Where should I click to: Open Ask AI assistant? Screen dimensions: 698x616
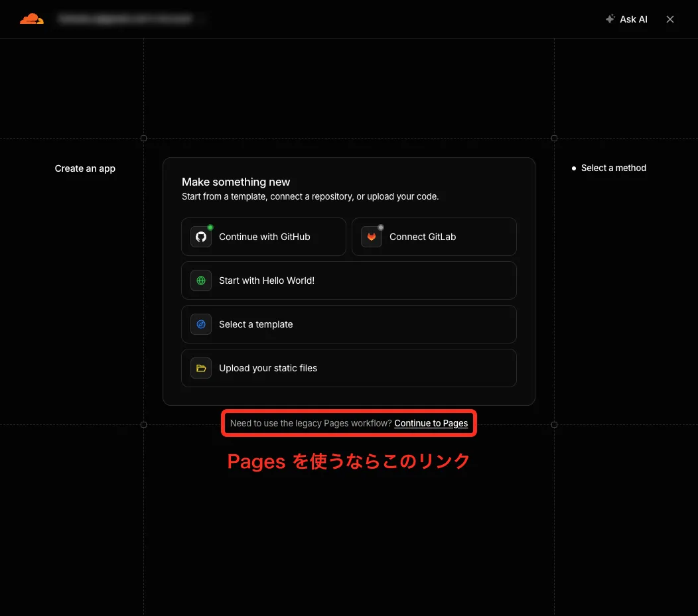(x=626, y=19)
